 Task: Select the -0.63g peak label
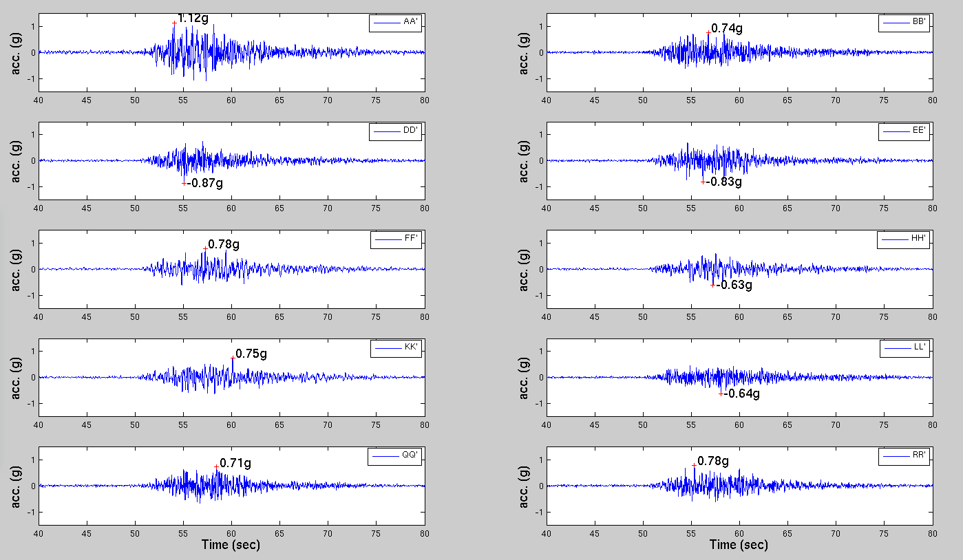(734, 285)
